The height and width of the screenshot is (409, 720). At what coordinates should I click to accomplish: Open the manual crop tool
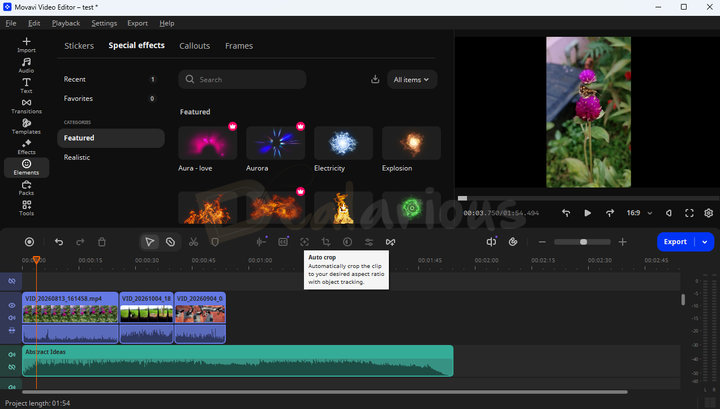point(326,242)
